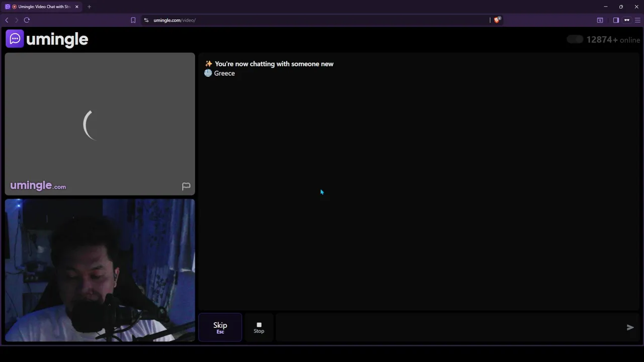The image size is (644, 362).
Task: Bookmark this page
Action: pyautogui.click(x=133, y=20)
